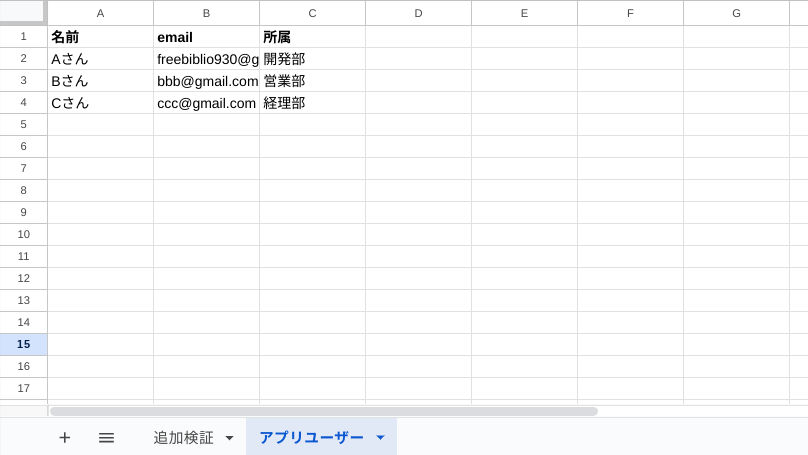The width and height of the screenshot is (808, 455).
Task: Open the all sheets list icon
Action: pyautogui.click(x=106, y=437)
